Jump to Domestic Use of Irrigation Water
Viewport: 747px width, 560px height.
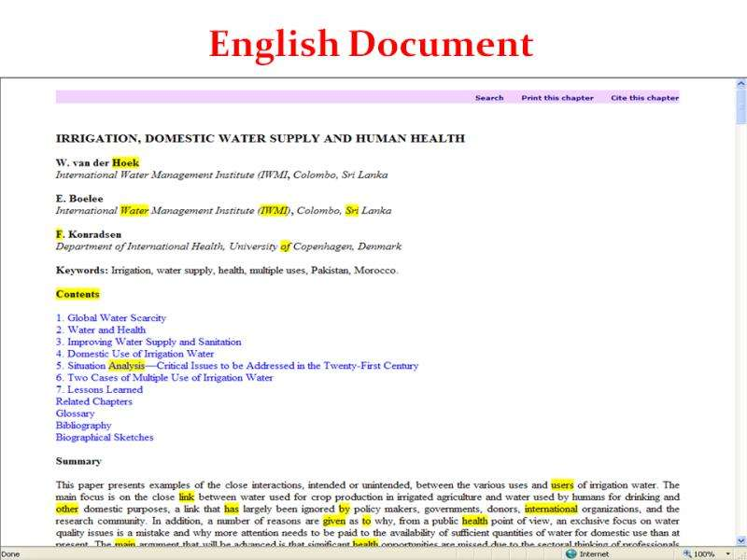(x=134, y=355)
